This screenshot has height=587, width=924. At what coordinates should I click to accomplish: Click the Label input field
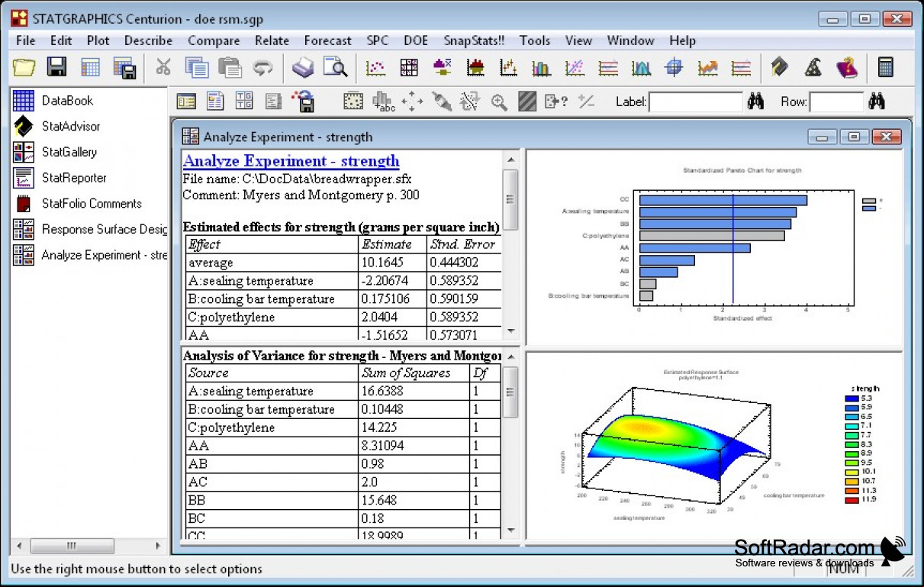(695, 102)
